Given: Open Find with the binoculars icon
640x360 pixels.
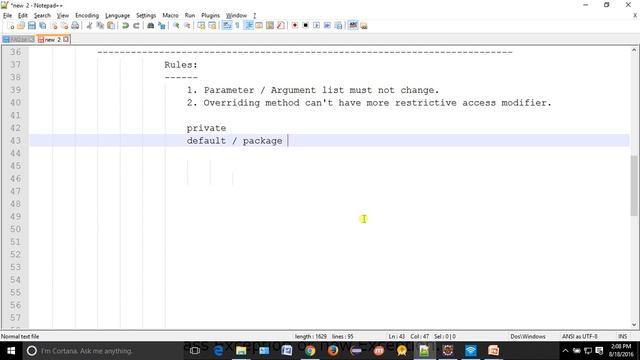Looking at the screenshot, I should 151,26.
